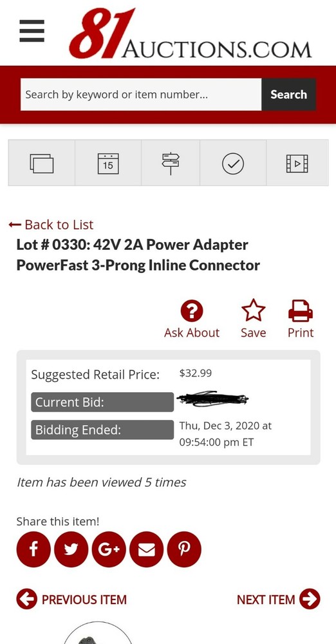Viewport: 336px width, 644px height.
Task: Click the Search button
Action: [x=289, y=95]
